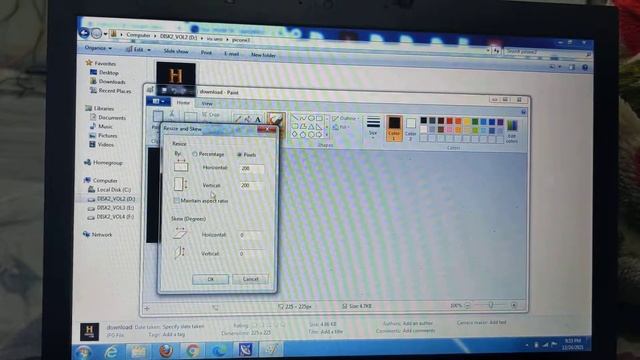The height and width of the screenshot is (360, 640).
Task: Pick the red color swatch
Action: (x=449, y=121)
